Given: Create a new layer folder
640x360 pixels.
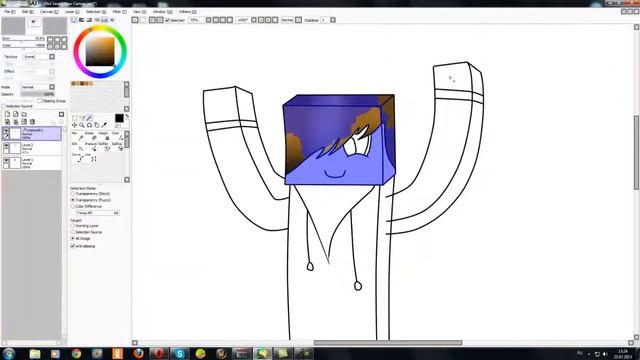Looking at the screenshot, I should (24, 114).
